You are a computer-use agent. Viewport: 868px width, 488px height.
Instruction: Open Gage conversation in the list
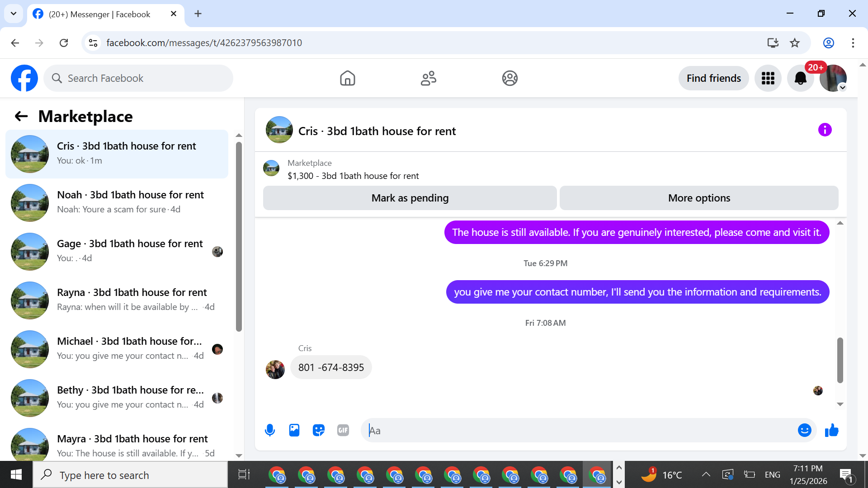click(x=117, y=252)
